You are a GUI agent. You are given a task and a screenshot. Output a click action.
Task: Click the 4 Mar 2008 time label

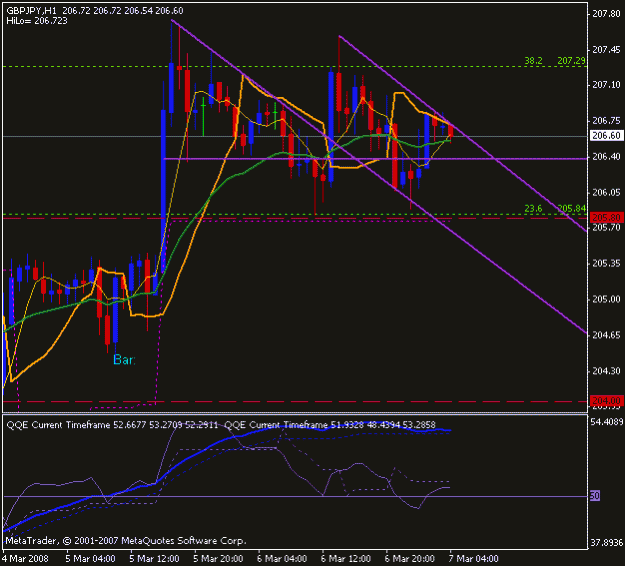click(x=26, y=558)
